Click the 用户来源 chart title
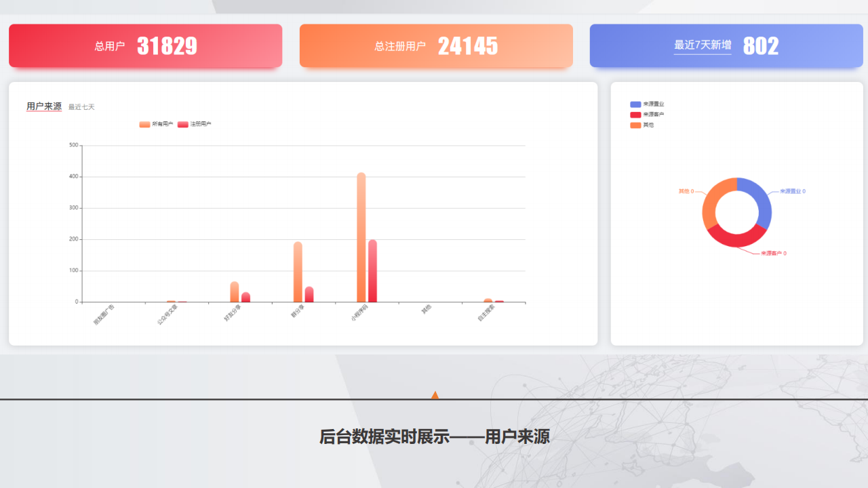The image size is (868, 488). click(44, 106)
